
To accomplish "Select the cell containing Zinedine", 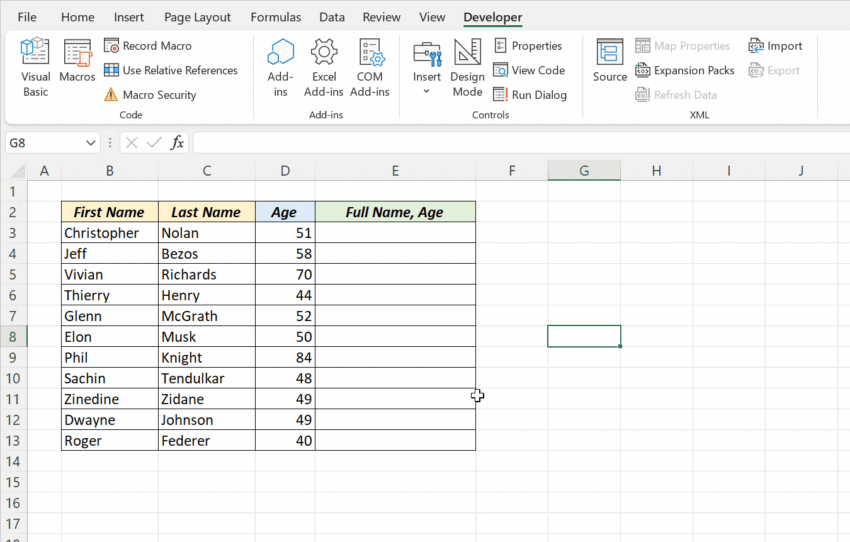I will click(x=110, y=399).
